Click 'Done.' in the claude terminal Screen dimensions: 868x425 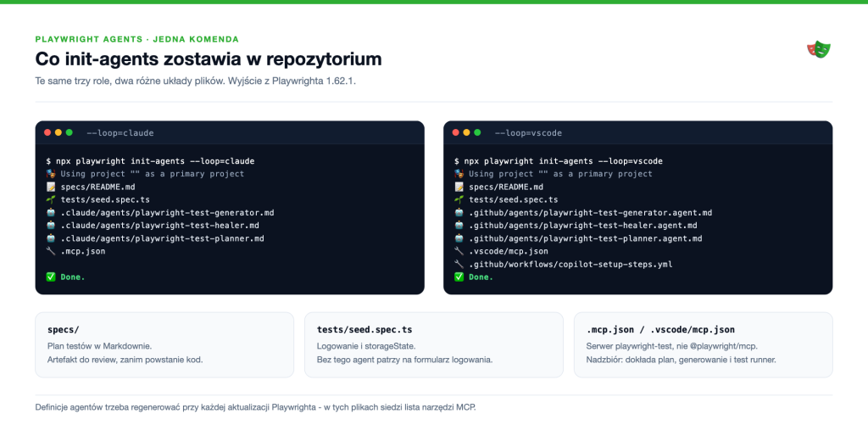[73, 277]
